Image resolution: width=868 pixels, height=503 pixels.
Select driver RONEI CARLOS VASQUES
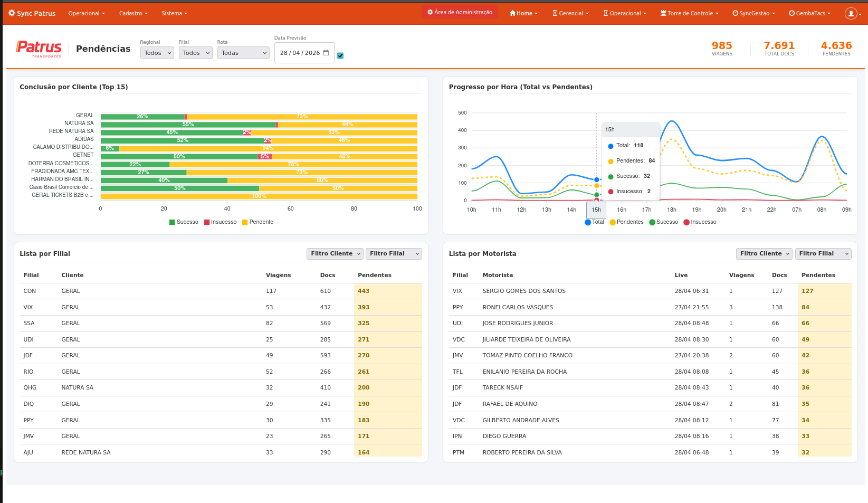pyautogui.click(x=518, y=308)
